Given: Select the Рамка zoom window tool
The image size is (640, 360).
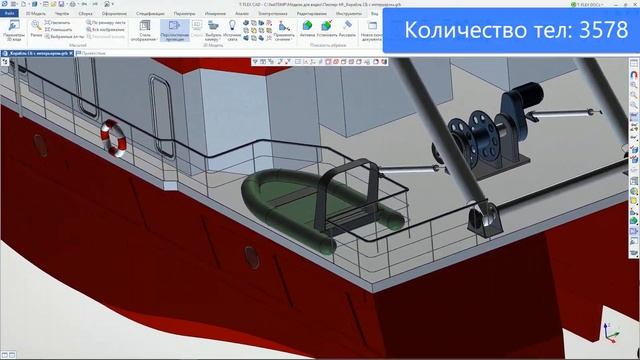Looking at the screenshot, I should [36, 29].
